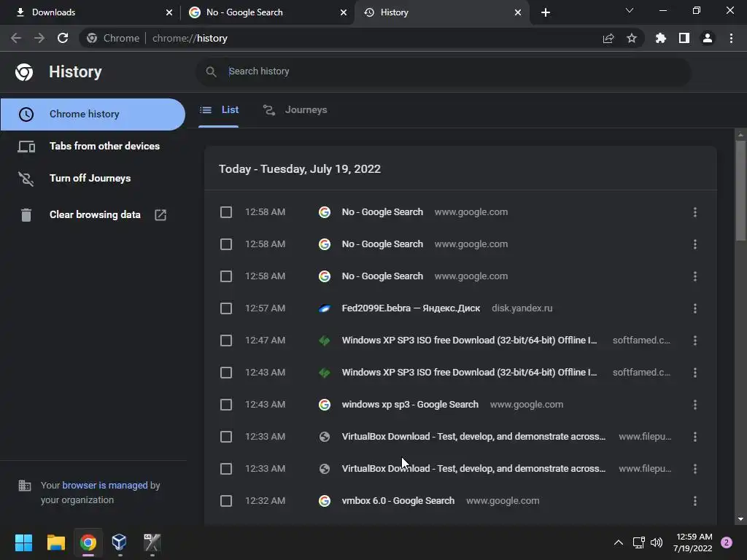Image resolution: width=747 pixels, height=560 pixels.
Task: Reload the history page
Action: [63, 38]
